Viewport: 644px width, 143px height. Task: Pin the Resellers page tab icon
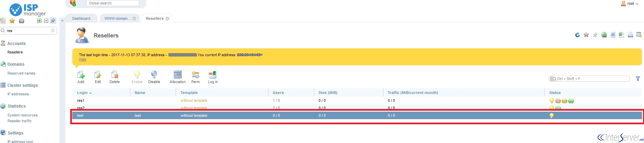click(595, 35)
